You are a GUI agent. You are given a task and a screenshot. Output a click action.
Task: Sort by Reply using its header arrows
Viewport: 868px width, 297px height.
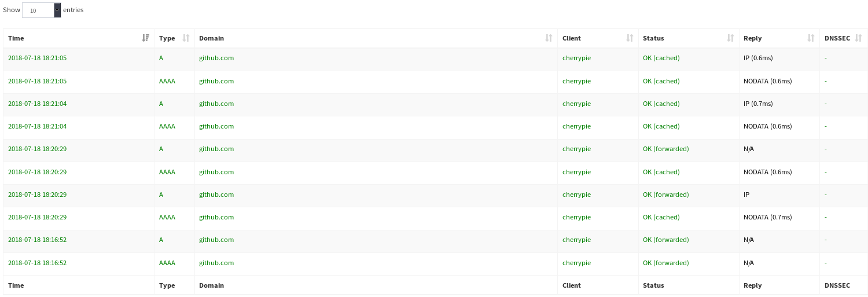pyautogui.click(x=811, y=38)
